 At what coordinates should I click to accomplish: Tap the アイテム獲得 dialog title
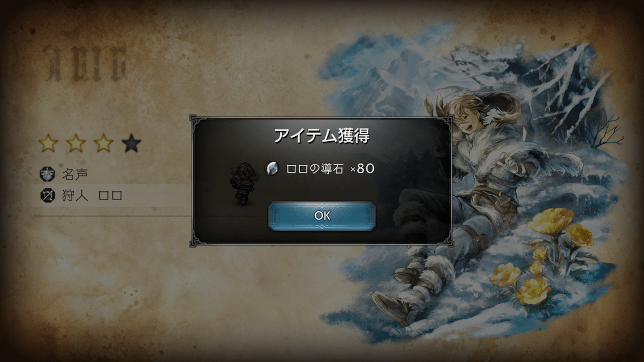[321, 135]
